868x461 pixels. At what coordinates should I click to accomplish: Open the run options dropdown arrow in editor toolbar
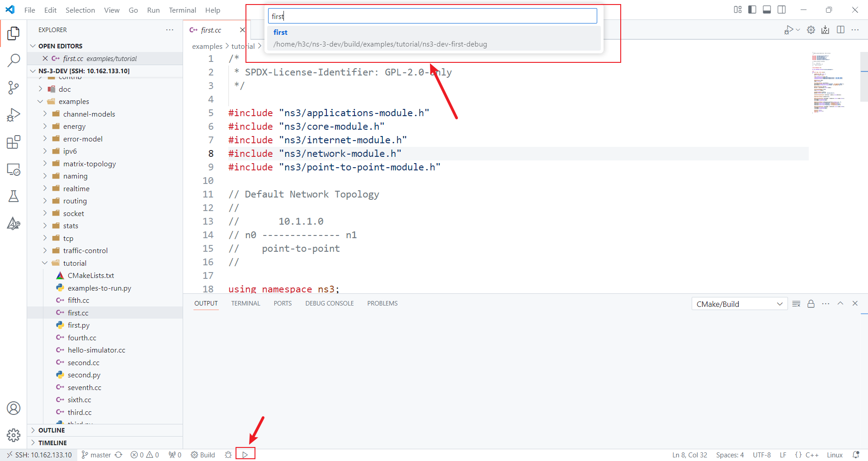pos(798,30)
